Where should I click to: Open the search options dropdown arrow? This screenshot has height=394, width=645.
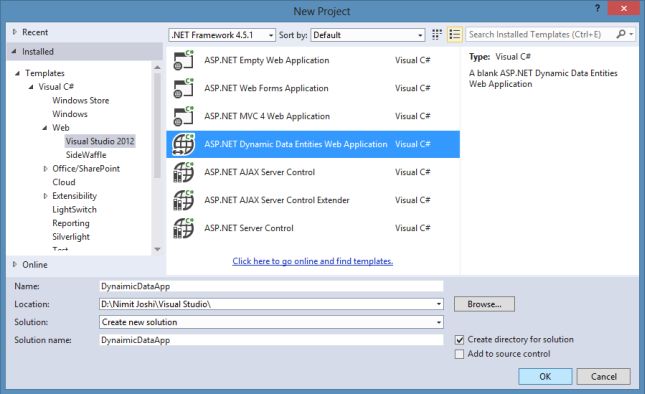coord(631,34)
